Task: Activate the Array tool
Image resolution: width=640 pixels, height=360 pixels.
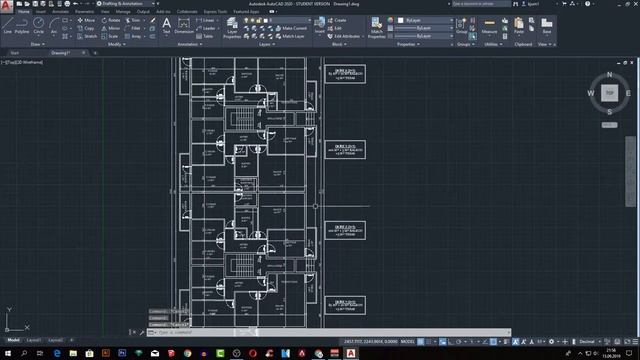Action: coord(133,36)
